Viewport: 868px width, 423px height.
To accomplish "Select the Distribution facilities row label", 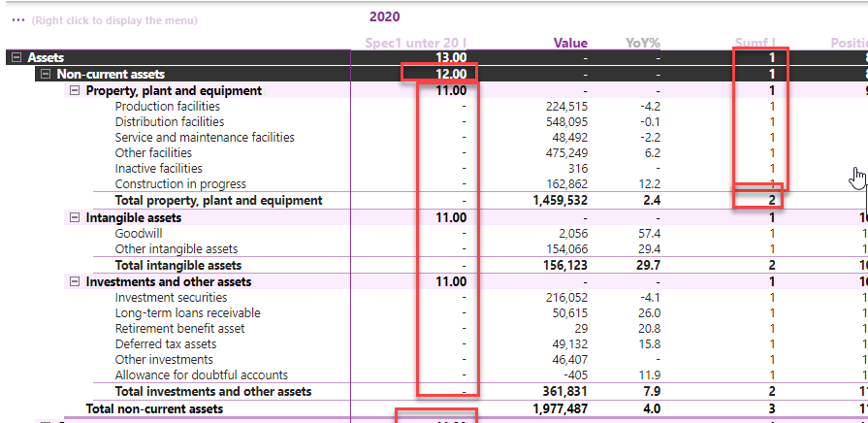I will [170, 122].
